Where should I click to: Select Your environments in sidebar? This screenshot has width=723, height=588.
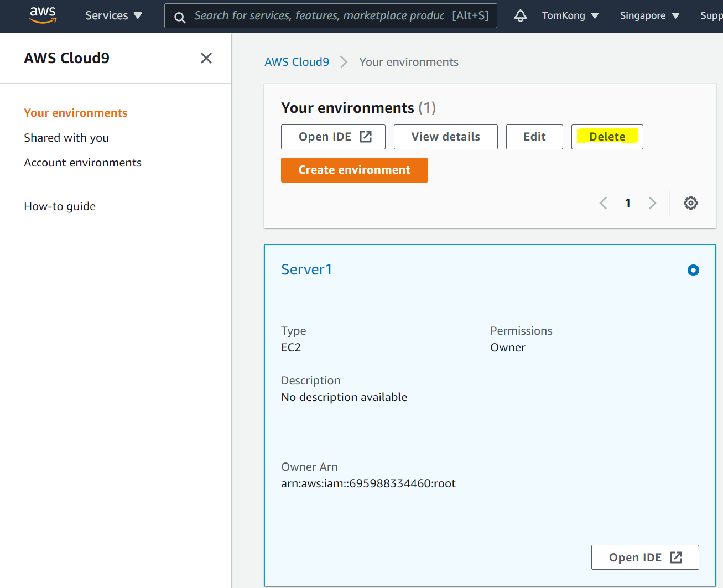(76, 113)
